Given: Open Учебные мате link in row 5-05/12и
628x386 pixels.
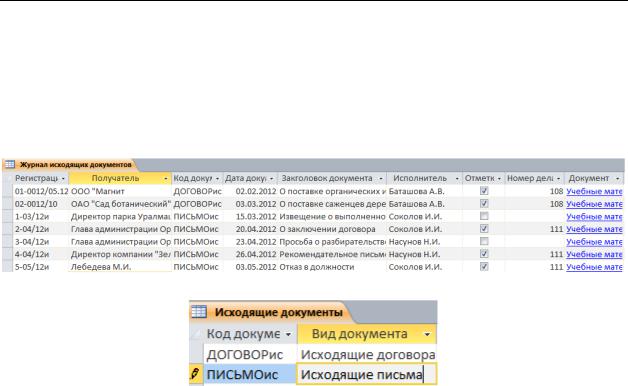Looking at the screenshot, I should [x=594, y=267].
